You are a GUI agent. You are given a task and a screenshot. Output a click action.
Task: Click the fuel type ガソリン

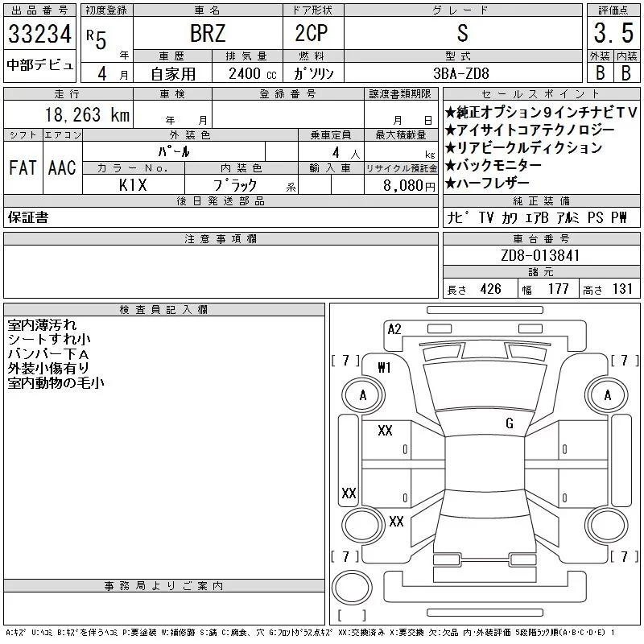pos(313,73)
